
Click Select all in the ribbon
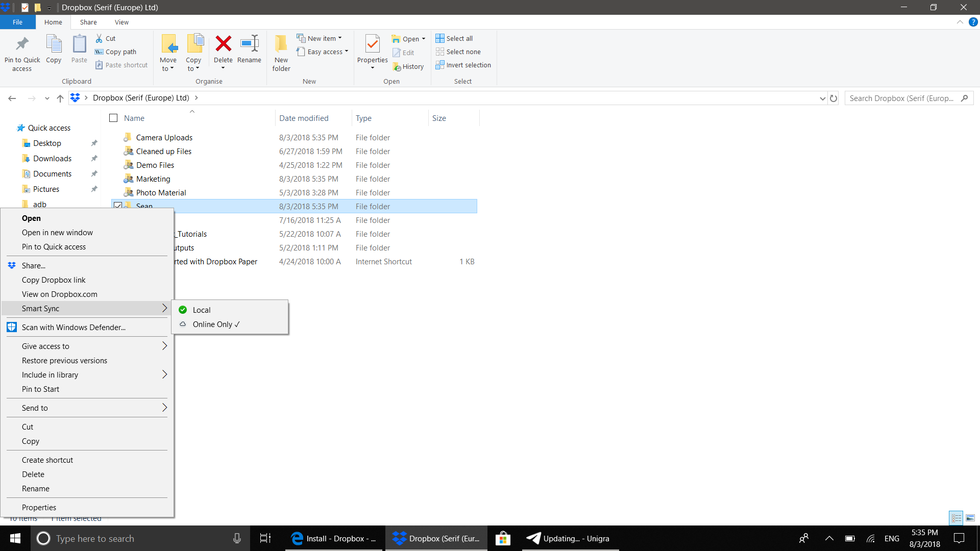(x=454, y=38)
